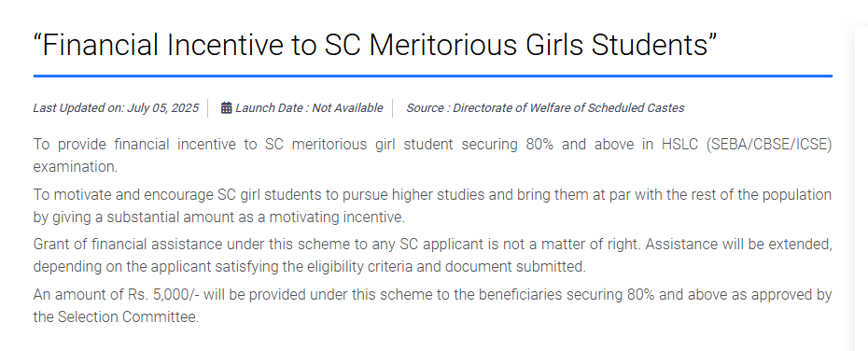Click the vertical separator after Last Updated date
Image resolution: width=868 pixels, height=351 pixels.
point(207,108)
